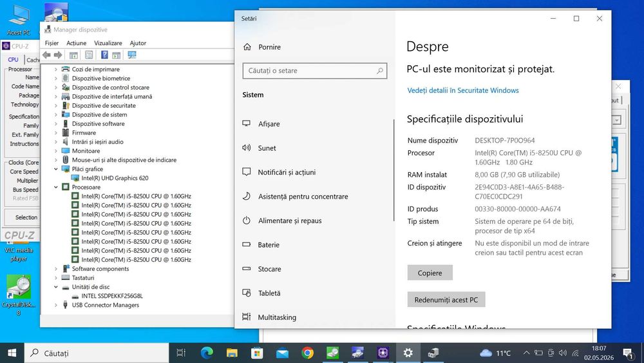The width and height of the screenshot is (644, 363).
Task: Select INTEL SSDPEKKF256G8L disk drive
Action: point(112,296)
